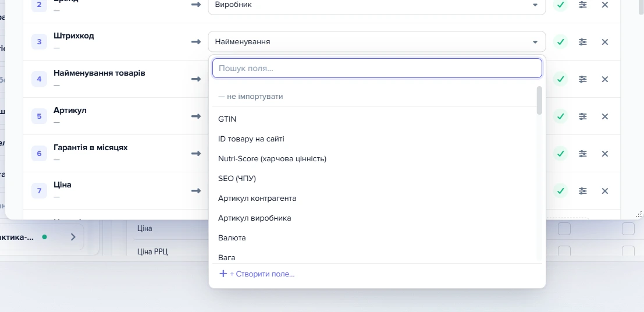
Task: Open settings sliders for Найменування товарів row
Action: coord(583,79)
